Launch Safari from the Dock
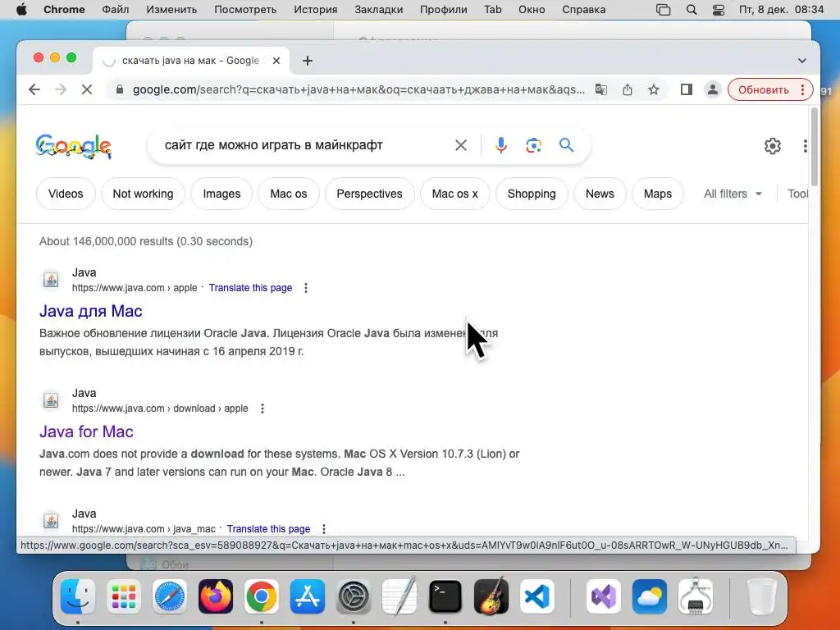This screenshot has width=840, height=630. [x=170, y=596]
